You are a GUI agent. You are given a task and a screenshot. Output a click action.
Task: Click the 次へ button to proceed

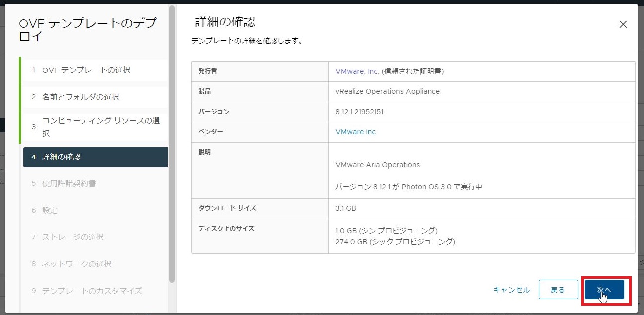(x=604, y=289)
